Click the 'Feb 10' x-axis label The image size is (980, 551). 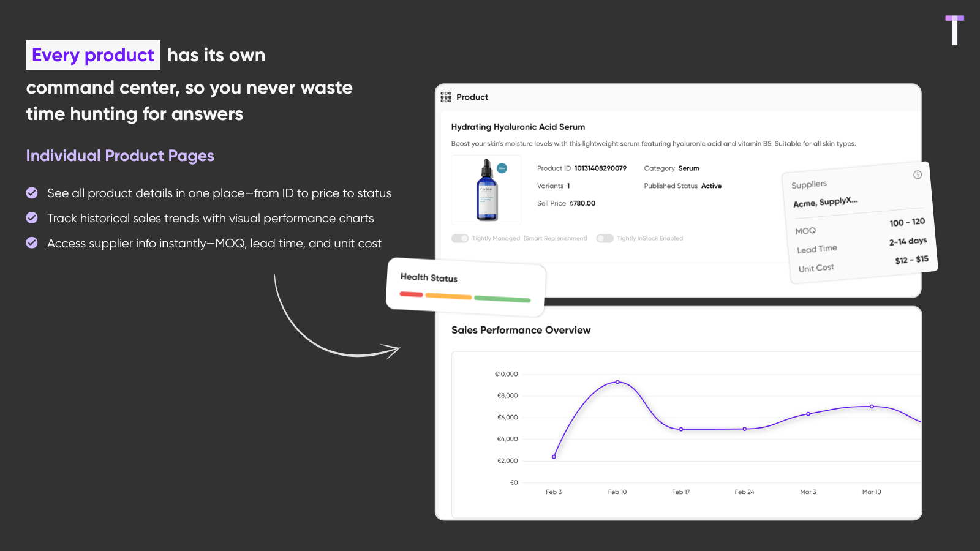(617, 492)
